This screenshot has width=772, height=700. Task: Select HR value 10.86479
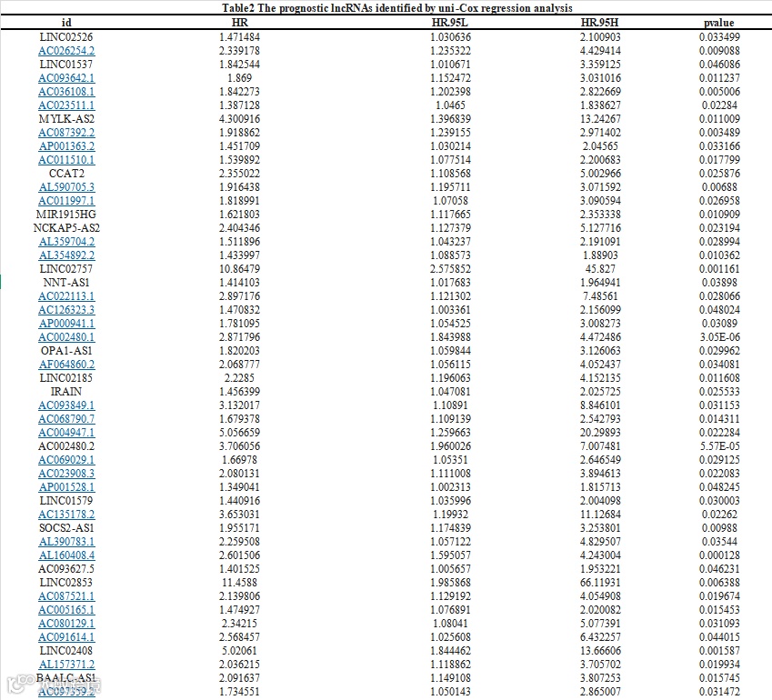click(x=240, y=269)
